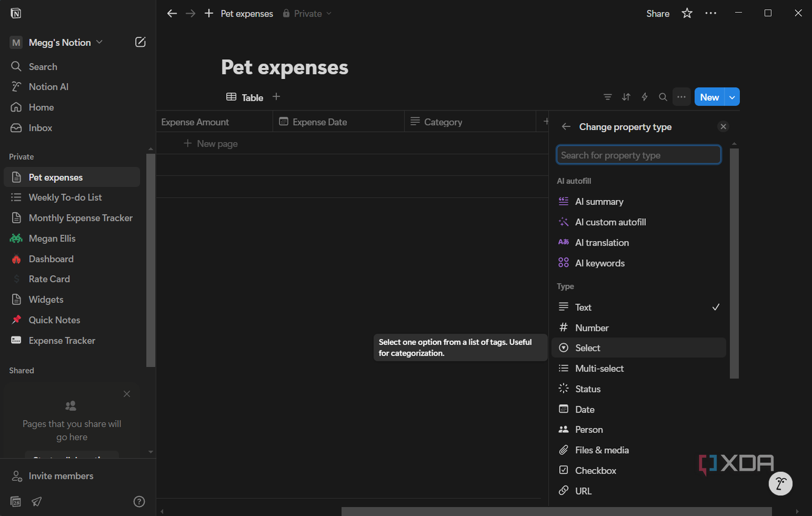Open the database settings ellipsis

681,97
